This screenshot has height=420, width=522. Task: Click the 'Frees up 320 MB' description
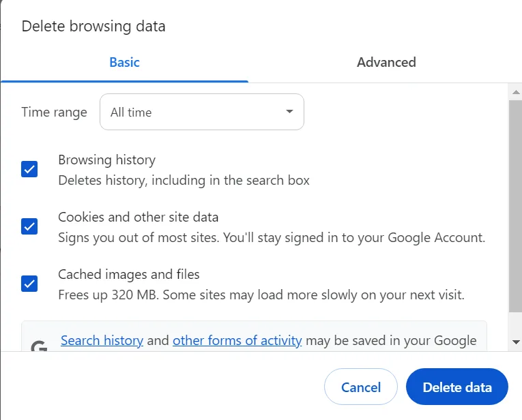(261, 295)
